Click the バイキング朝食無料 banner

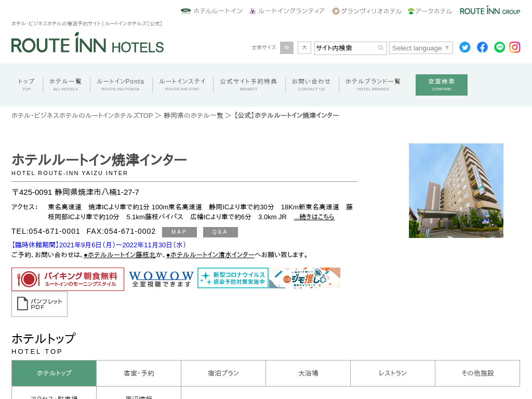(68, 279)
